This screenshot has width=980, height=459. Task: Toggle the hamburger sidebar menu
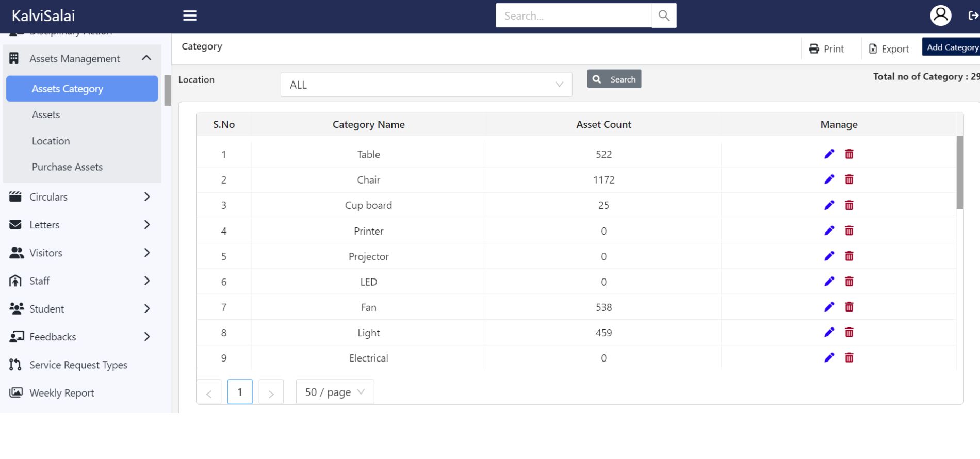tap(190, 15)
